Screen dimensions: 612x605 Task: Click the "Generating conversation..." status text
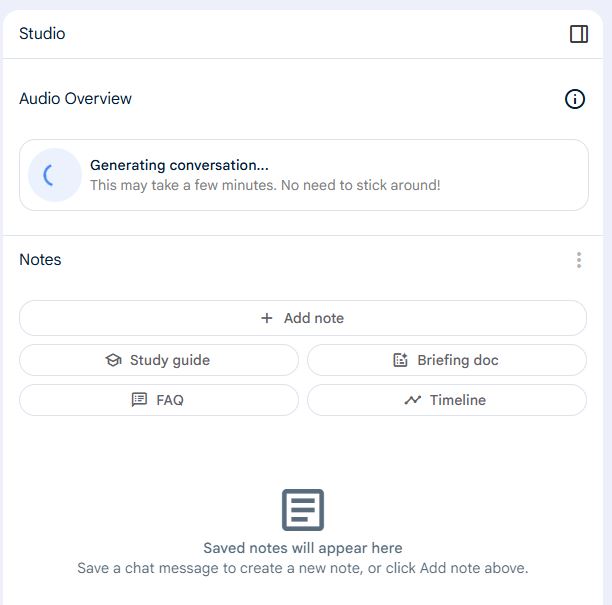click(179, 166)
